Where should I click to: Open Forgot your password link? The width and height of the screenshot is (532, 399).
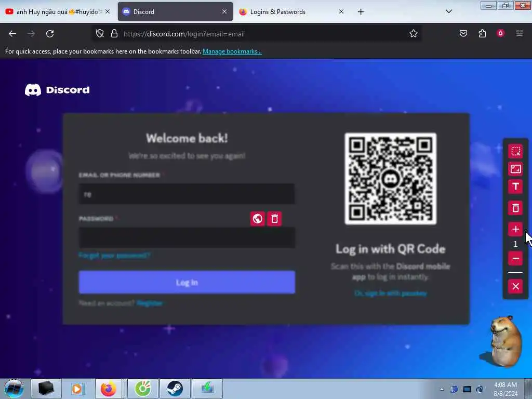tap(114, 255)
